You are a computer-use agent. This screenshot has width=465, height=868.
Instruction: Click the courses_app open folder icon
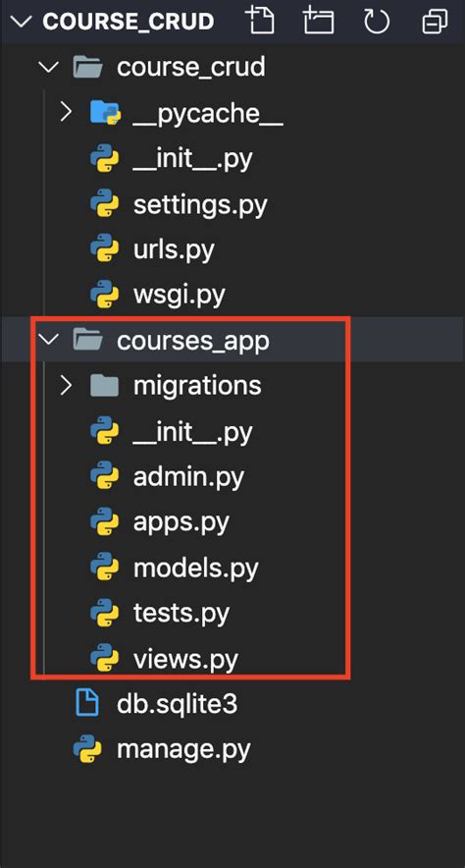pos(88,340)
